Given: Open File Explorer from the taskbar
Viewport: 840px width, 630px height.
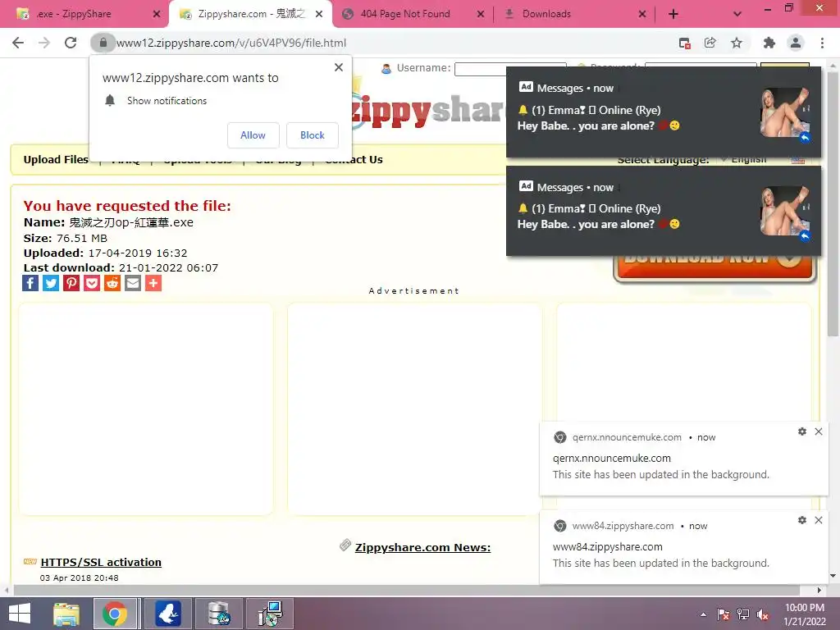Looking at the screenshot, I should click(x=66, y=614).
